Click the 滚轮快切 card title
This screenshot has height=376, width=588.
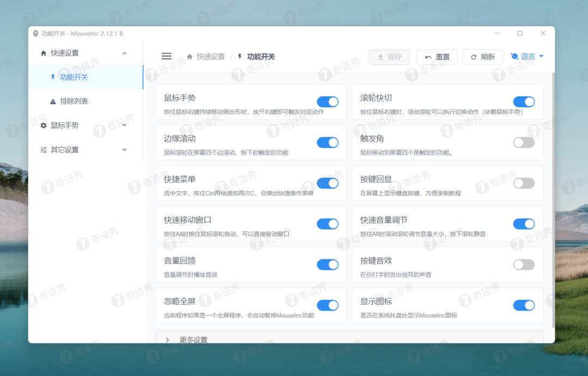point(376,98)
